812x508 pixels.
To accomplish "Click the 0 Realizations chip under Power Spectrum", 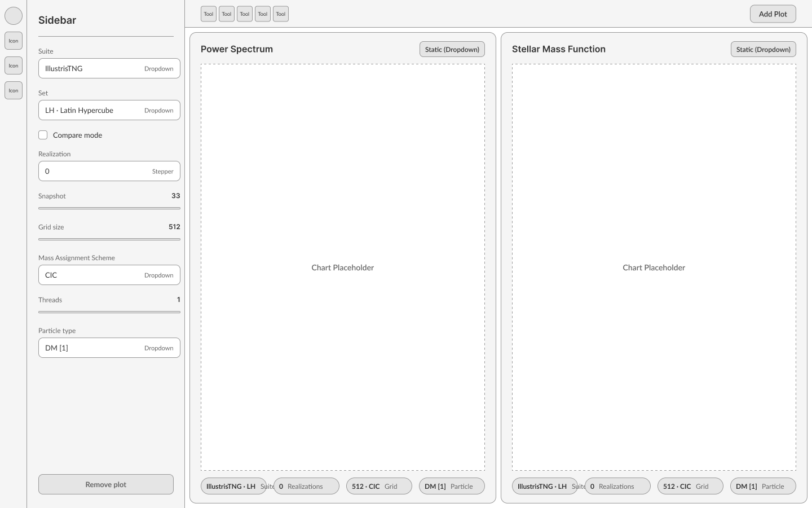I will click(307, 486).
